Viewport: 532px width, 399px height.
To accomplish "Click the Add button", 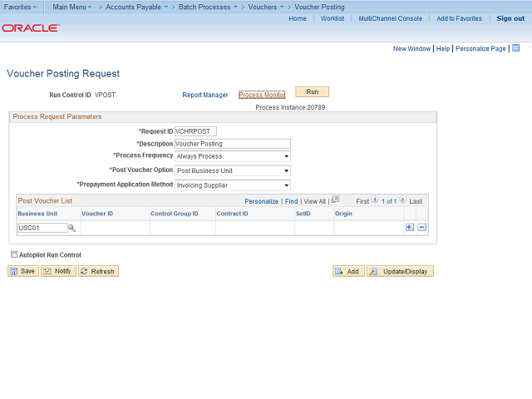I will 348,271.
